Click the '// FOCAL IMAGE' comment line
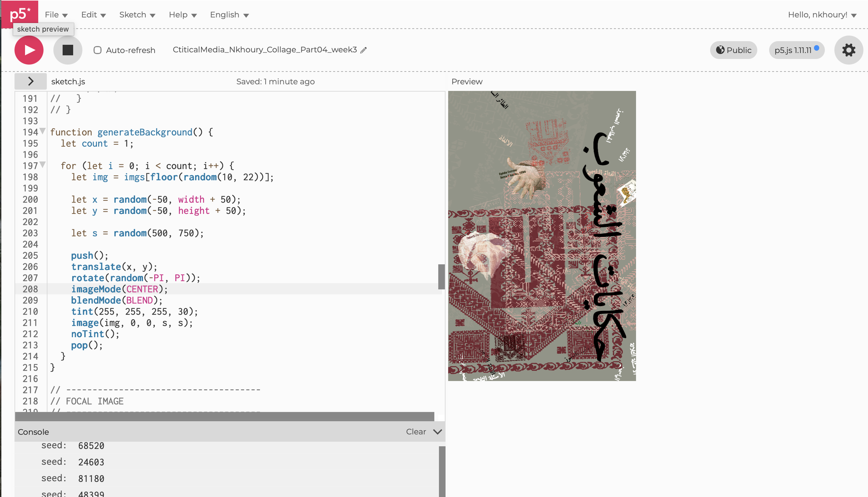This screenshot has height=497, width=868. pos(87,401)
